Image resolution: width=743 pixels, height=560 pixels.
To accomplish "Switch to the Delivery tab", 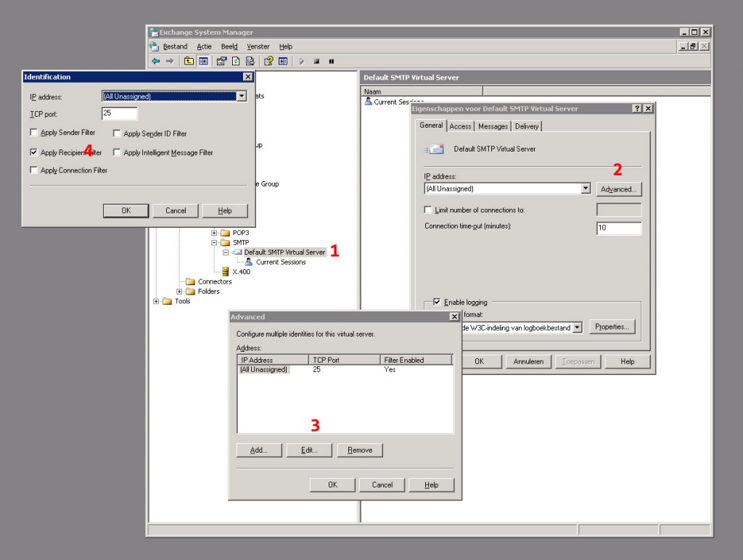I will (527, 126).
